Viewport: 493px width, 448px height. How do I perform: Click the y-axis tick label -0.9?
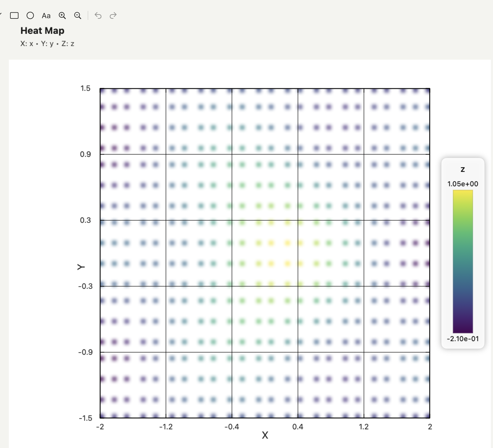click(x=85, y=352)
